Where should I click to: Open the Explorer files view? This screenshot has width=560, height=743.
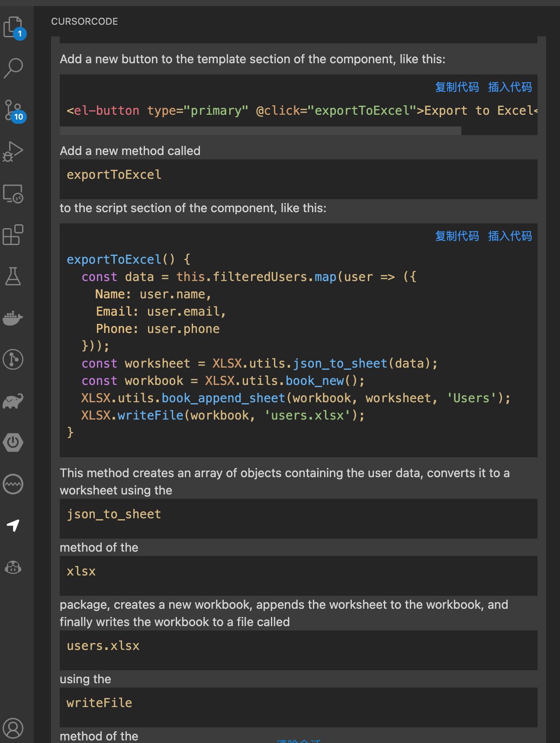[13, 27]
